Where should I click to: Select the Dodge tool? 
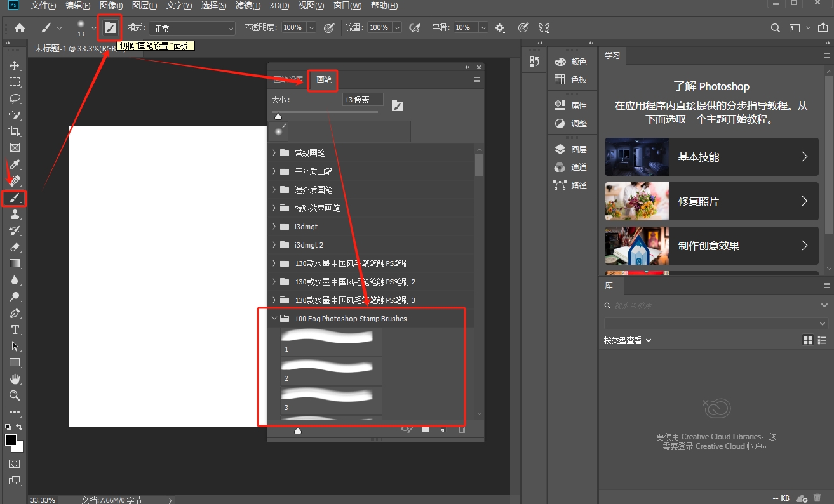(x=15, y=296)
